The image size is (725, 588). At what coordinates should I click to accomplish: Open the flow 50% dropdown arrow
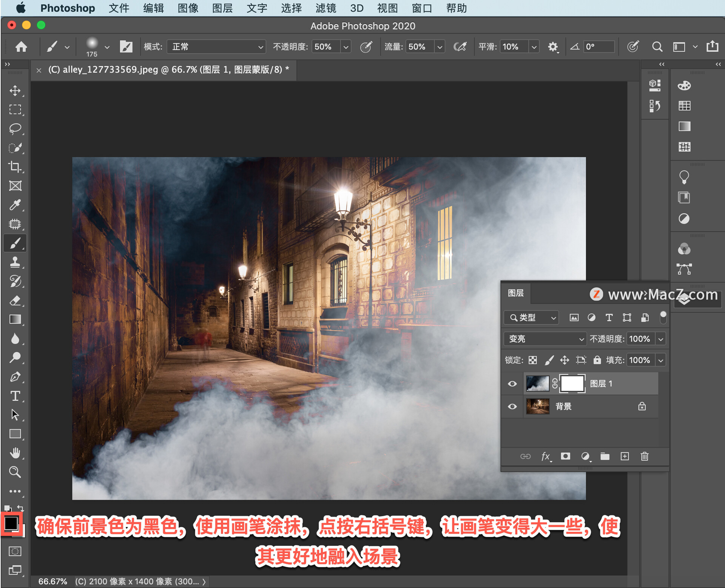[440, 47]
